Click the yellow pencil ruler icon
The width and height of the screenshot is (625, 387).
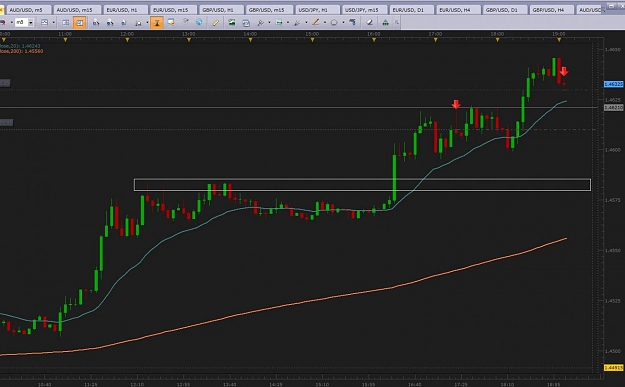point(216,23)
